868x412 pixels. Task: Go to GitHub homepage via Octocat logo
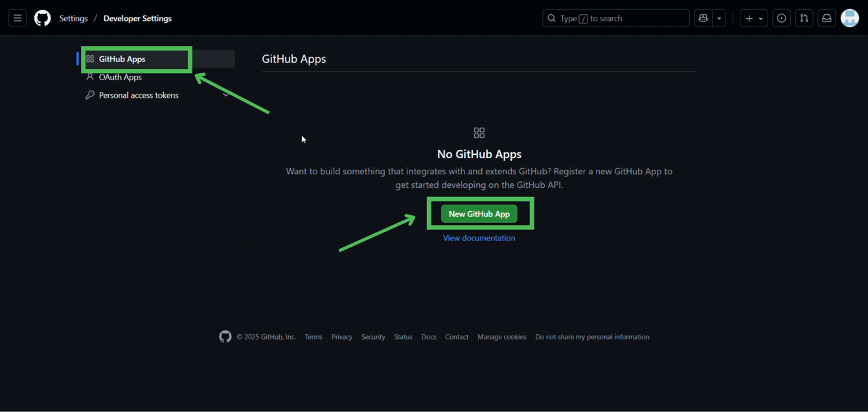43,18
